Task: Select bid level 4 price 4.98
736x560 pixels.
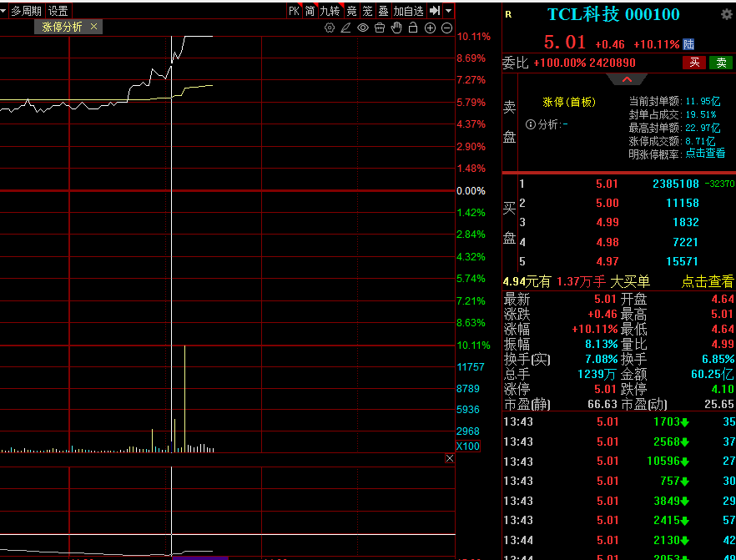Action: (x=607, y=242)
